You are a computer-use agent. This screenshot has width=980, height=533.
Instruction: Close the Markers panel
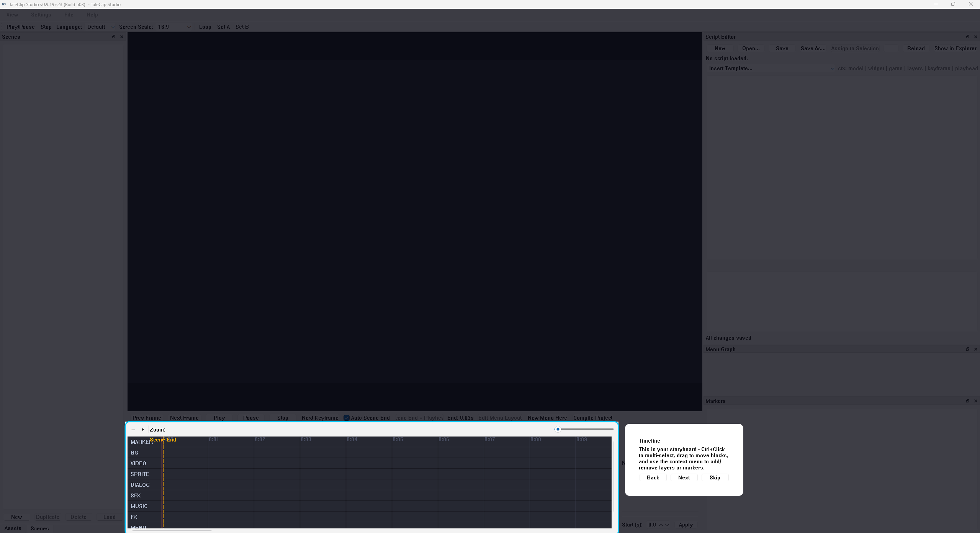[x=975, y=401]
